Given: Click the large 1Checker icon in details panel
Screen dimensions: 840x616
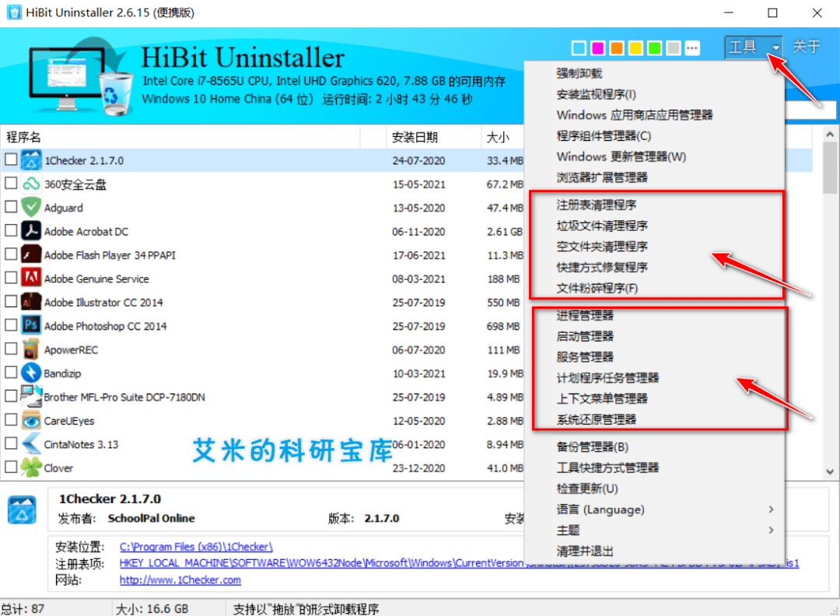Looking at the screenshot, I should 22,509.
